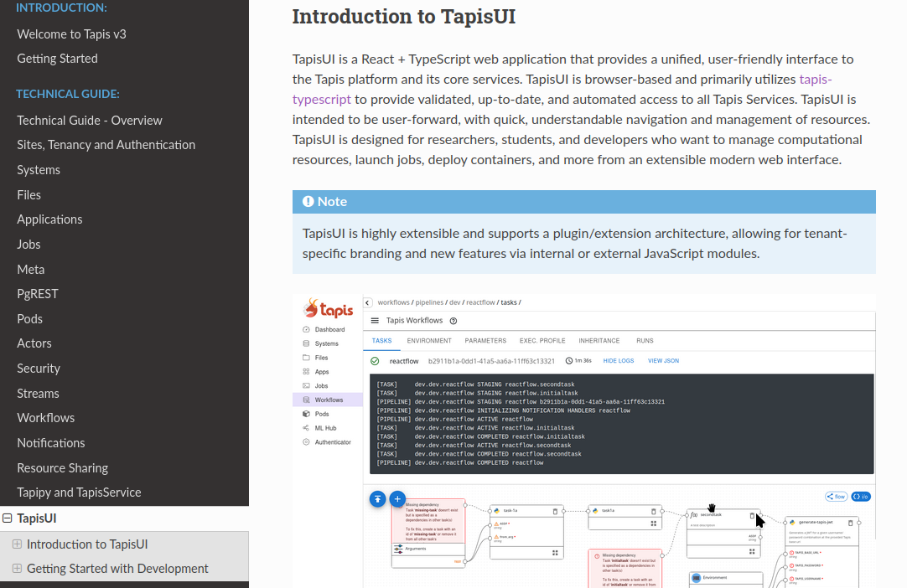Open Sites, Tenancy and Authentication page
Image resolution: width=907 pixels, height=588 pixels.
[106, 145]
